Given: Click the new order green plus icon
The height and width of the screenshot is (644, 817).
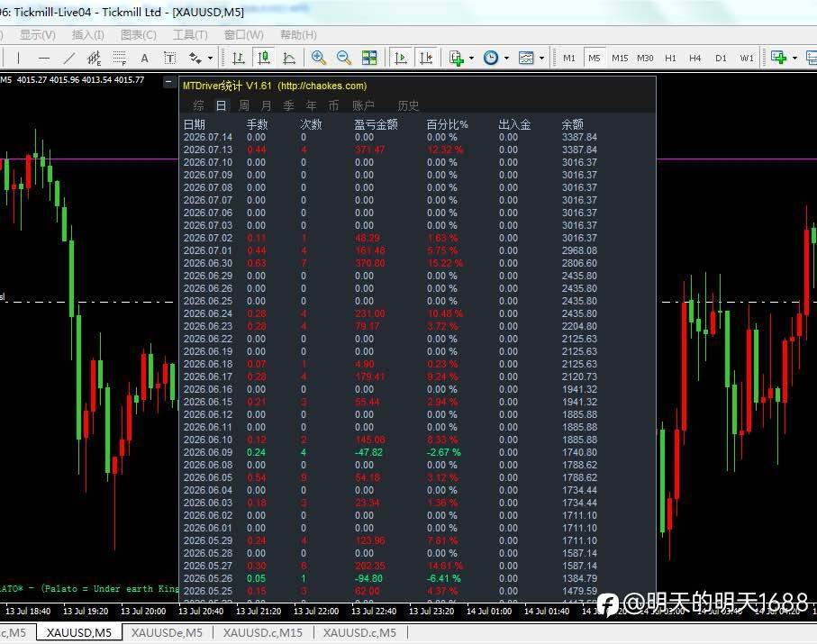Looking at the screenshot, I should pos(779,58).
